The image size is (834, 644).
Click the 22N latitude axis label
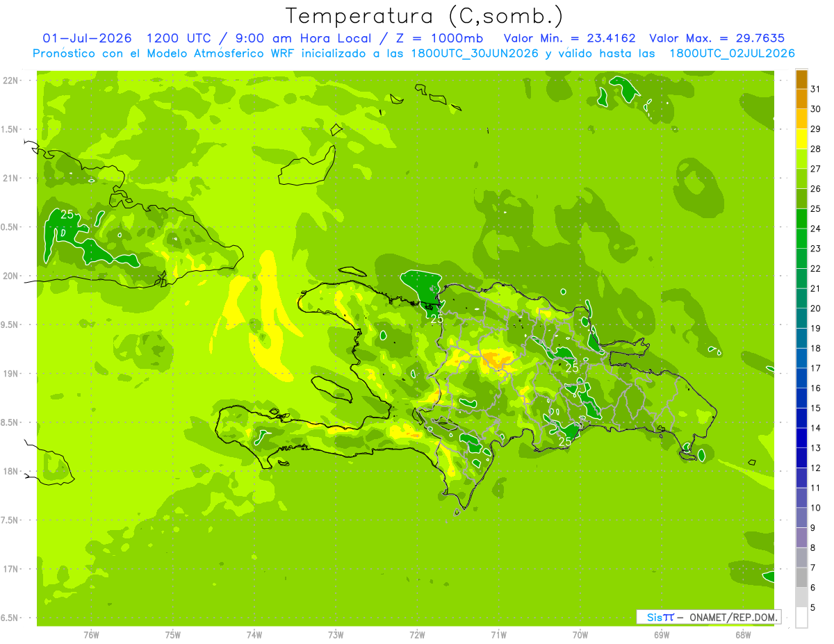pos(11,81)
